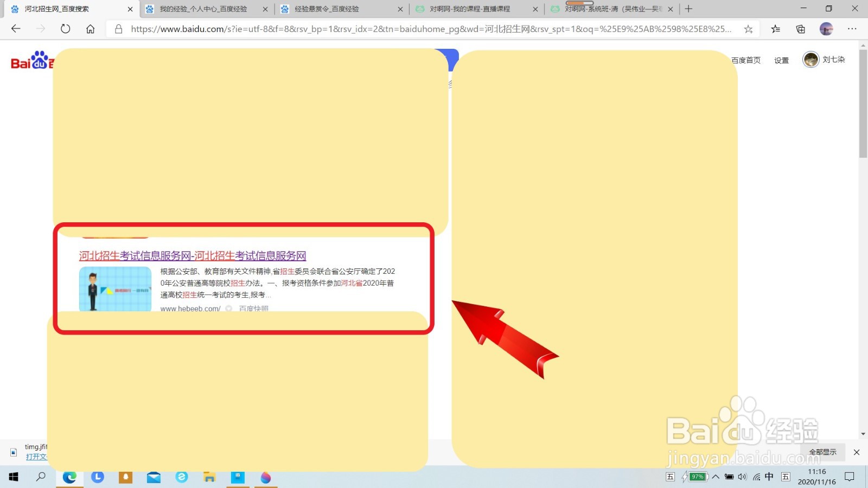Click the 刘七染 username
868x488 pixels.
pyautogui.click(x=834, y=60)
